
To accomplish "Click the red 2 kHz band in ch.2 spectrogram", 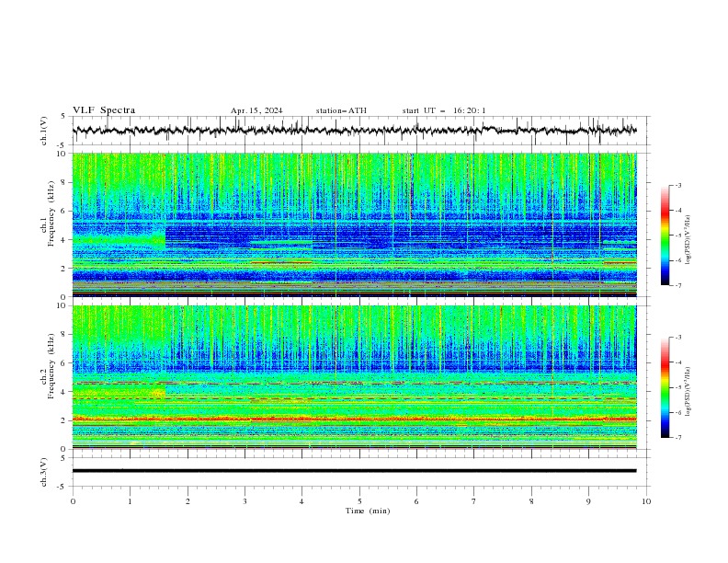I will [x=354, y=419].
